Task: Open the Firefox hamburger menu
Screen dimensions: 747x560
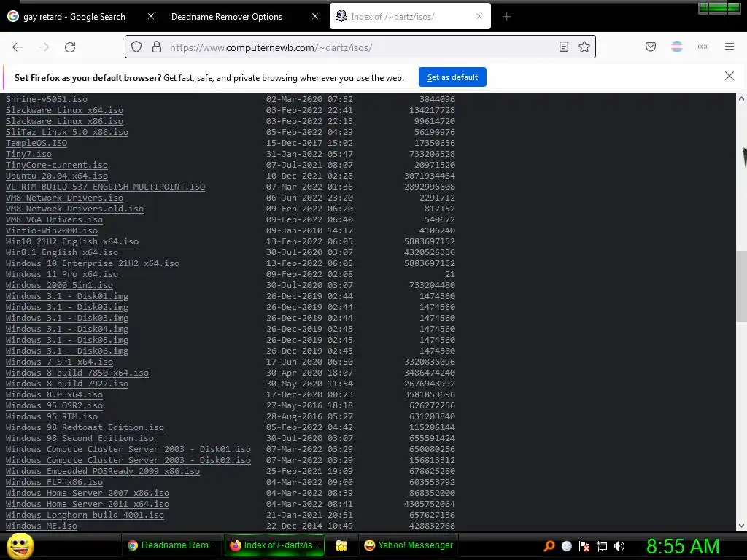Action: tap(729, 47)
